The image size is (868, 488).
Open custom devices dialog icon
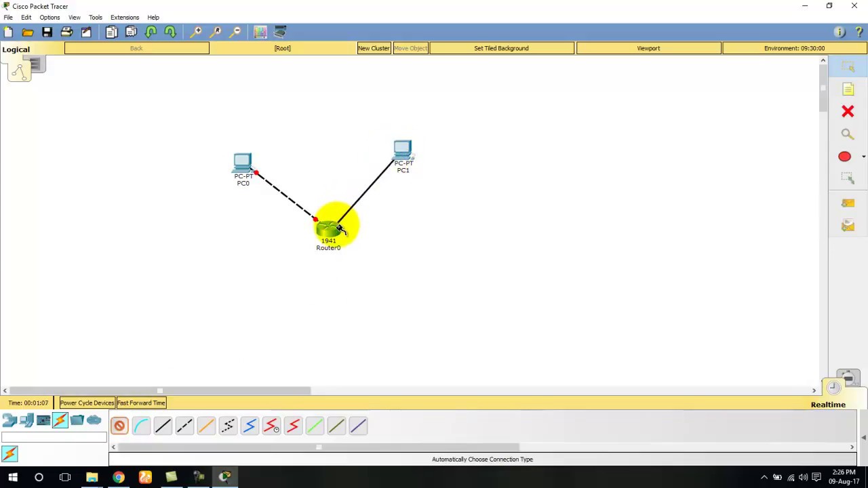280,32
